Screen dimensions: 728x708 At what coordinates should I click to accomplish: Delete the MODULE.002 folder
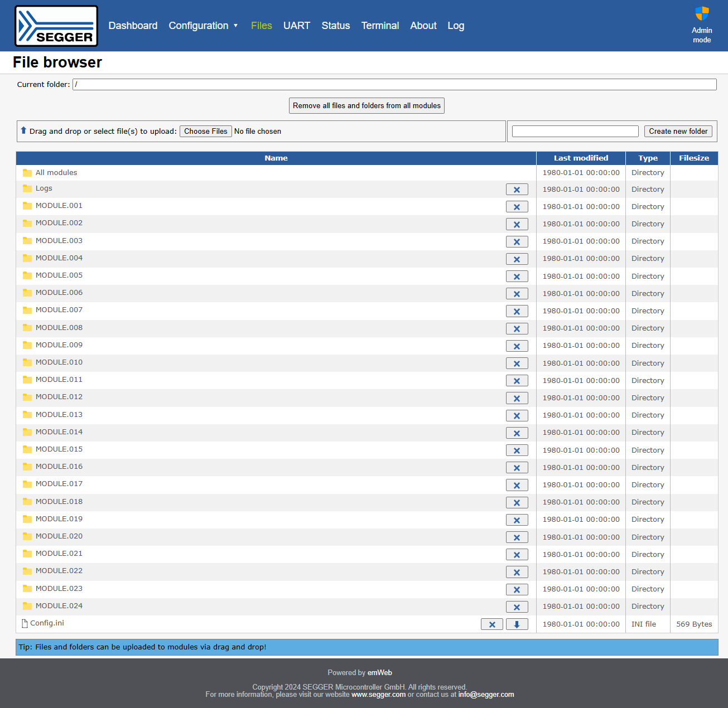(x=517, y=224)
